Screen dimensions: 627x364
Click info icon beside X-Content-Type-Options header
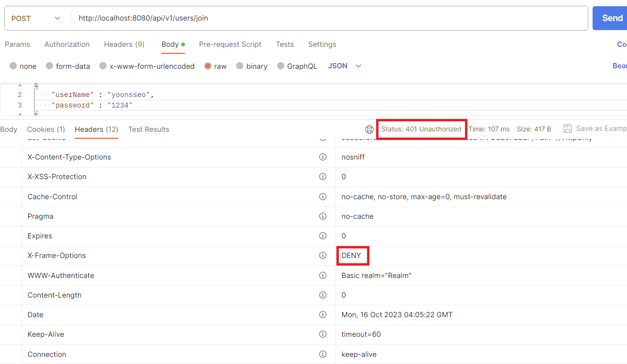pos(323,157)
